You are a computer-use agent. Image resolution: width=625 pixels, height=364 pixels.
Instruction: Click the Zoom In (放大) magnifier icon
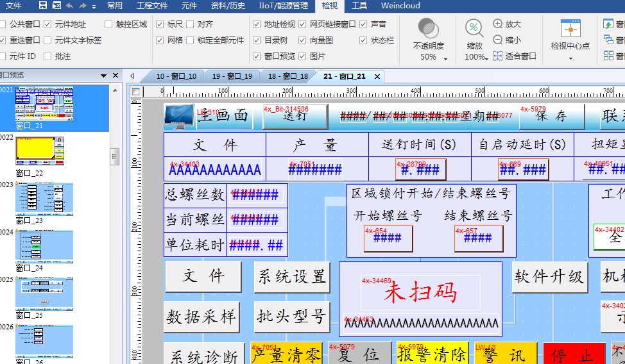pos(498,24)
